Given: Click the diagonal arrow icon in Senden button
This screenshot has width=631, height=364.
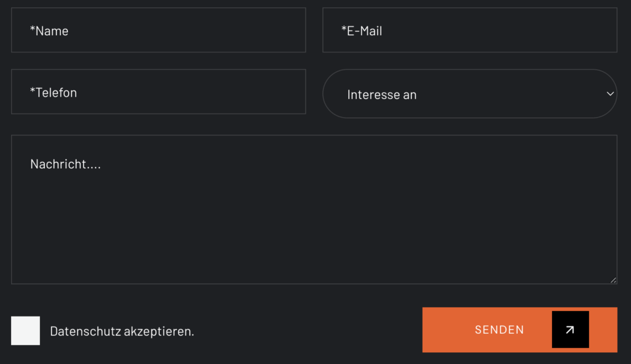Looking at the screenshot, I should point(570,330).
